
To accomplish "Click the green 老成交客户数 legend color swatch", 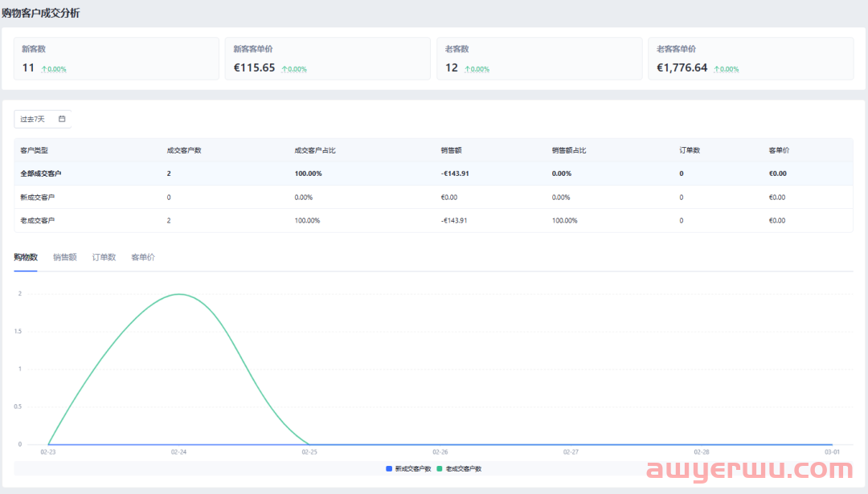I will coord(440,468).
